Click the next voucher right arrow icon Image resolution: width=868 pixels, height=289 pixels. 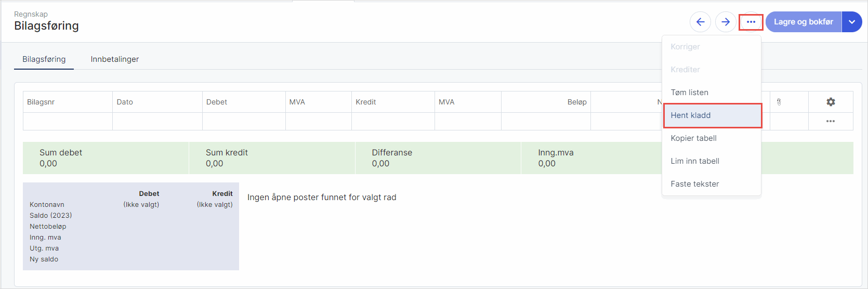[x=726, y=22]
